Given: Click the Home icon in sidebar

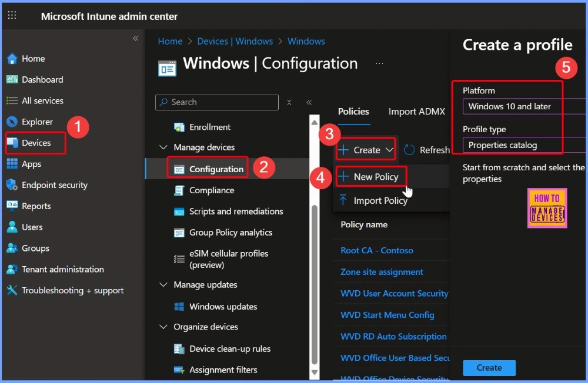Looking at the screenshot, I should [x=12, y=59].
